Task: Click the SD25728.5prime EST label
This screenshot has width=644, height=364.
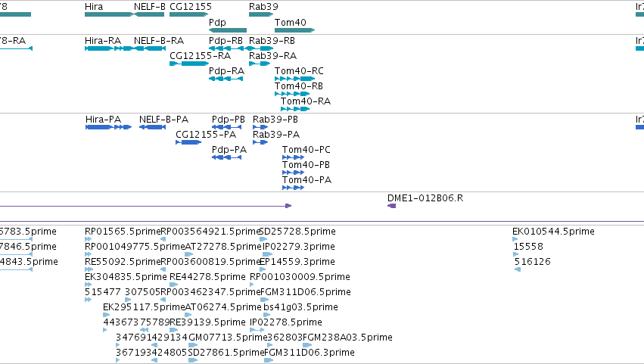Action: (297, 232)
